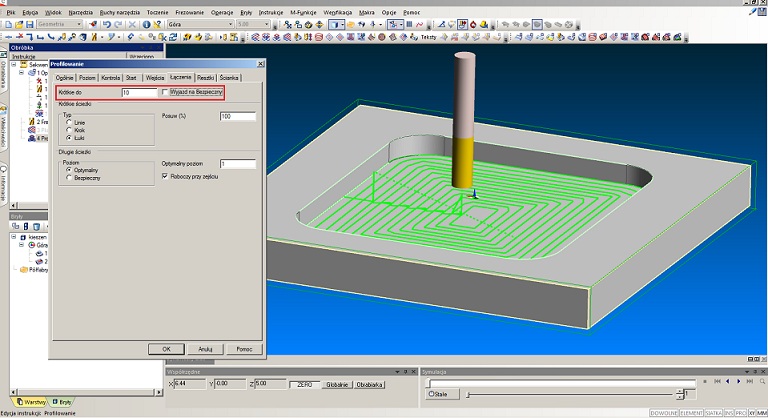768x418 pixels.
Task: Click the Teksty toolbar item
Action: [x=429, y=37]
